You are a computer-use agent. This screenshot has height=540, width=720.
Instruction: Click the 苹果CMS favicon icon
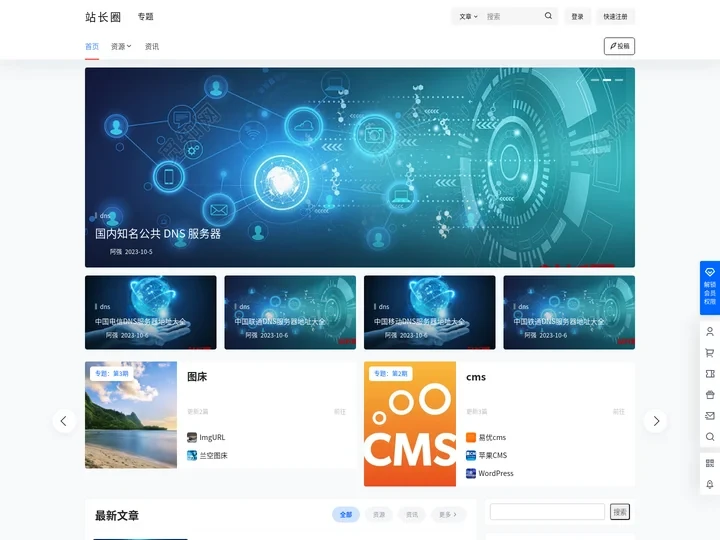[x=471, y=455]
